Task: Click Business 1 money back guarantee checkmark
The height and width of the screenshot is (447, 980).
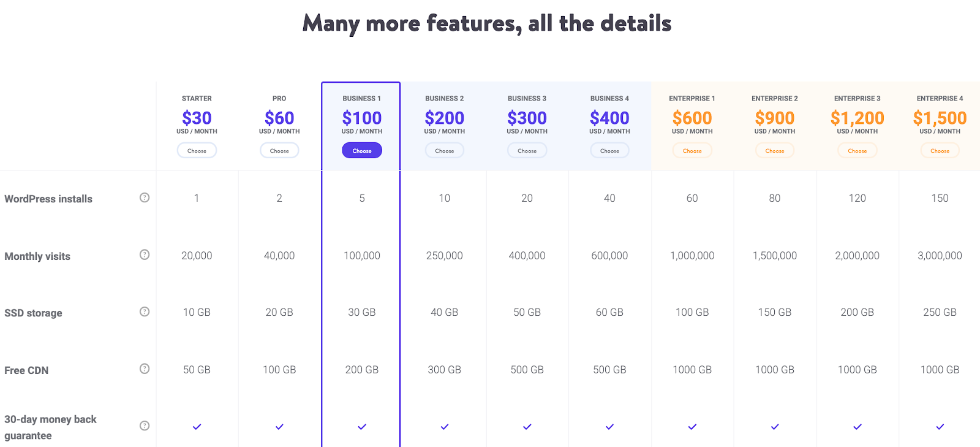Action: tap(362, 427)
